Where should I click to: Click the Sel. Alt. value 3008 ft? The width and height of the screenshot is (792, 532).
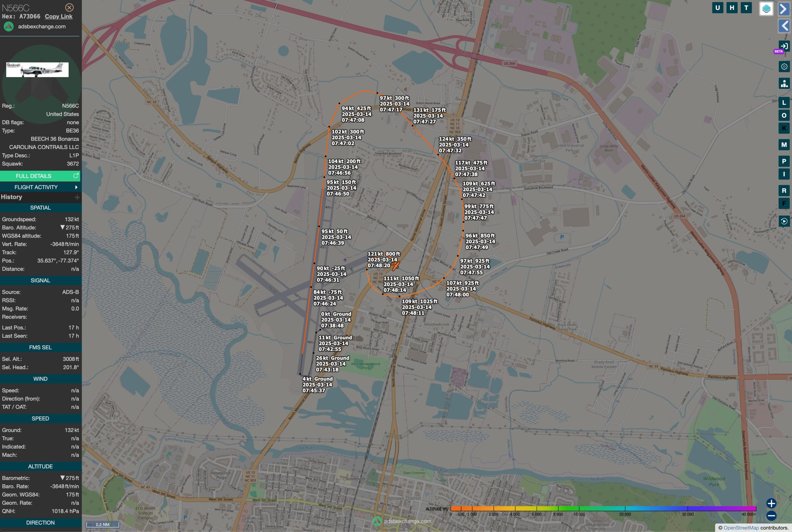71,359
